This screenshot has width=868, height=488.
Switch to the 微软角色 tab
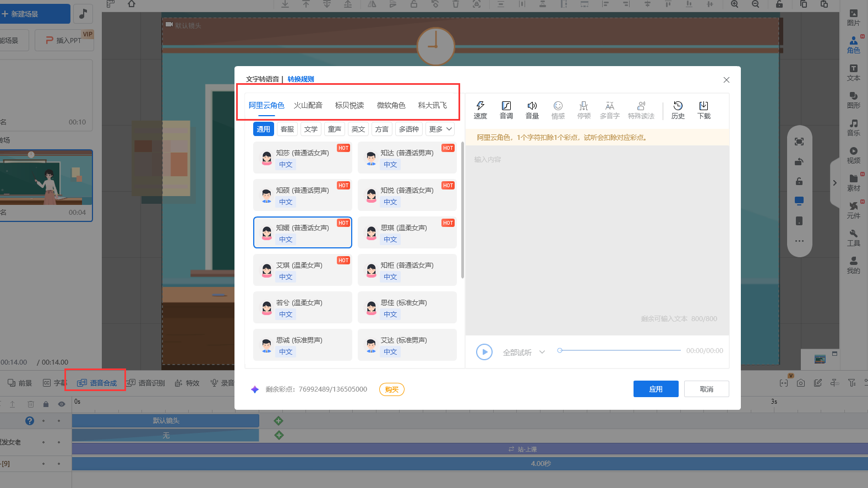click(x=391, y=105)
